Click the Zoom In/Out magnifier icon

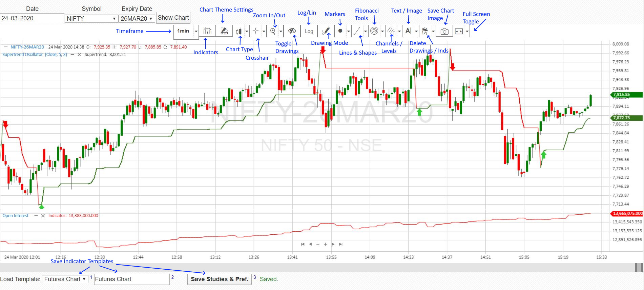272,31
